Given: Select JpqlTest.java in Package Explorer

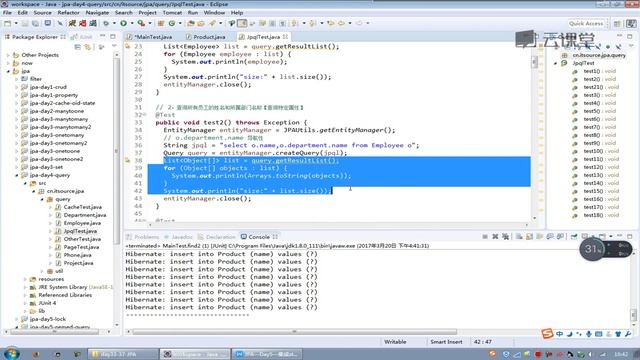Looking at the screenshot, I should click(80, 231).
